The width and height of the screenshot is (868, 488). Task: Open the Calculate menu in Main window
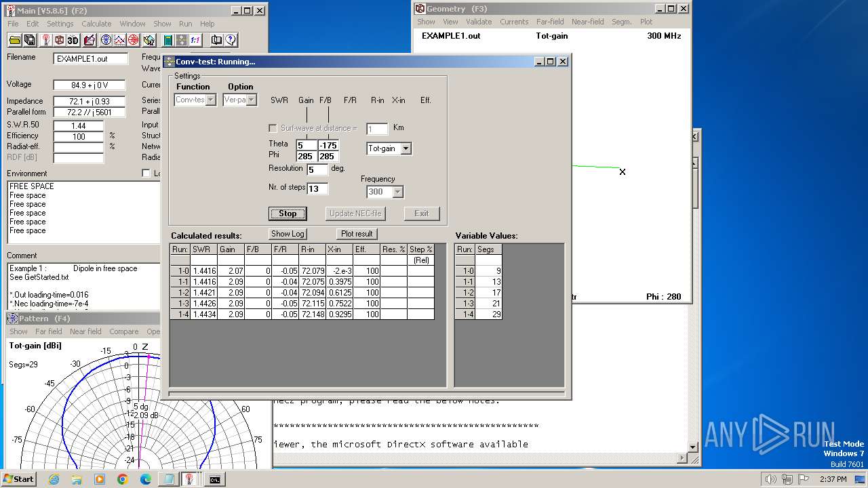click(96, 24)
